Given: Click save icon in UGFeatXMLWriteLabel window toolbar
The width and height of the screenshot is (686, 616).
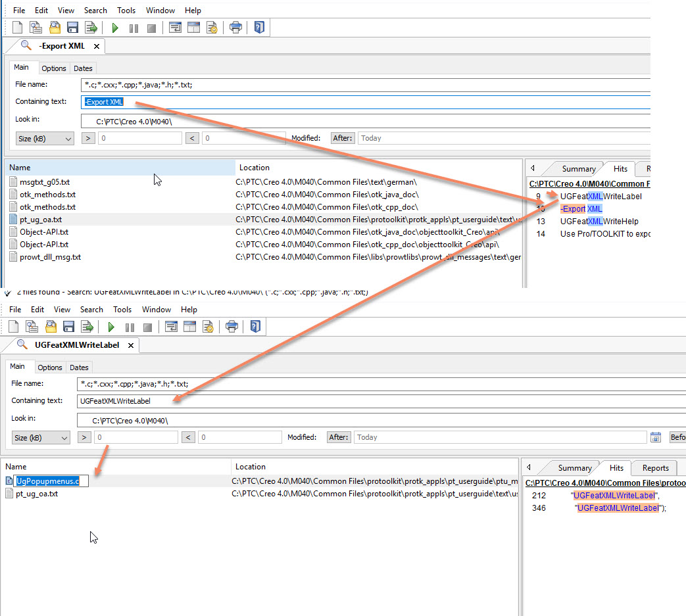Looking at the screenshot, I should 68,327.
